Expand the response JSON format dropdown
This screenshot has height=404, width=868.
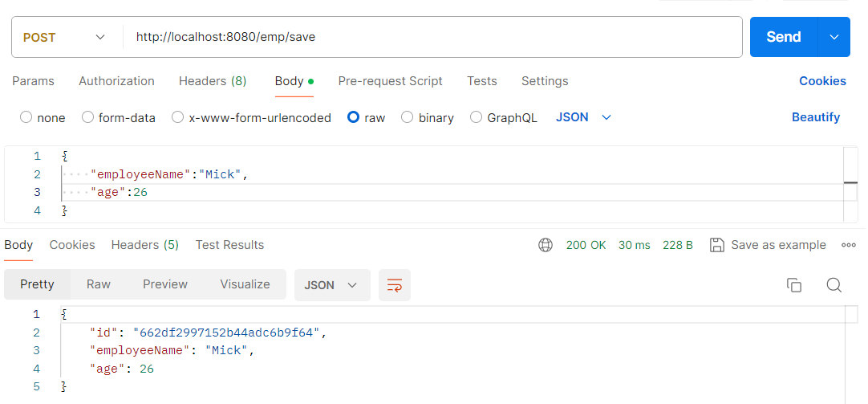pos(331,285)
